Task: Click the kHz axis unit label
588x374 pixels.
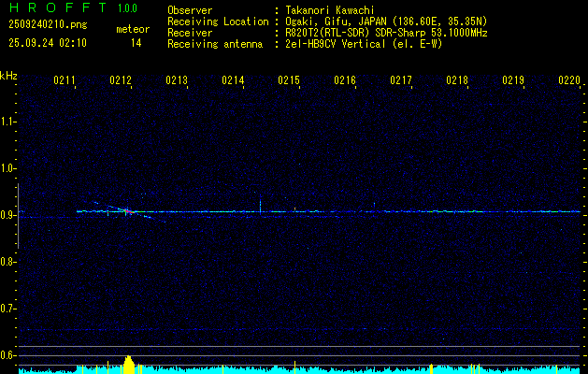Action: click(x=8, y=76)
